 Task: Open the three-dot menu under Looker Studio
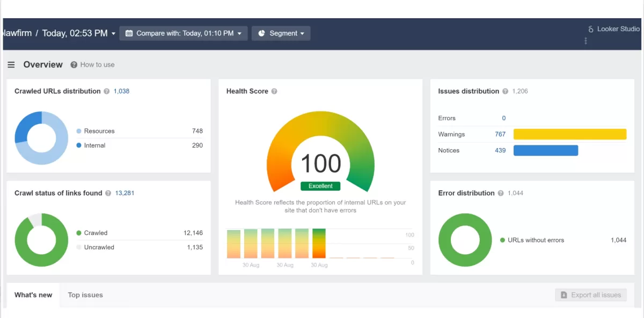tap(586, 41)
